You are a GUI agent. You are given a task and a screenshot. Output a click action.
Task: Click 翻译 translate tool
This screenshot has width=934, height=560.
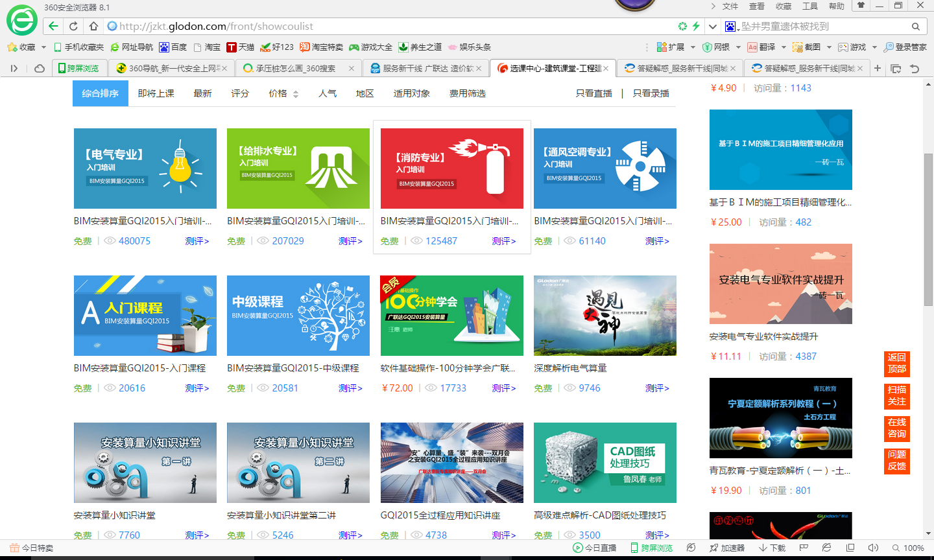(761, 47)
